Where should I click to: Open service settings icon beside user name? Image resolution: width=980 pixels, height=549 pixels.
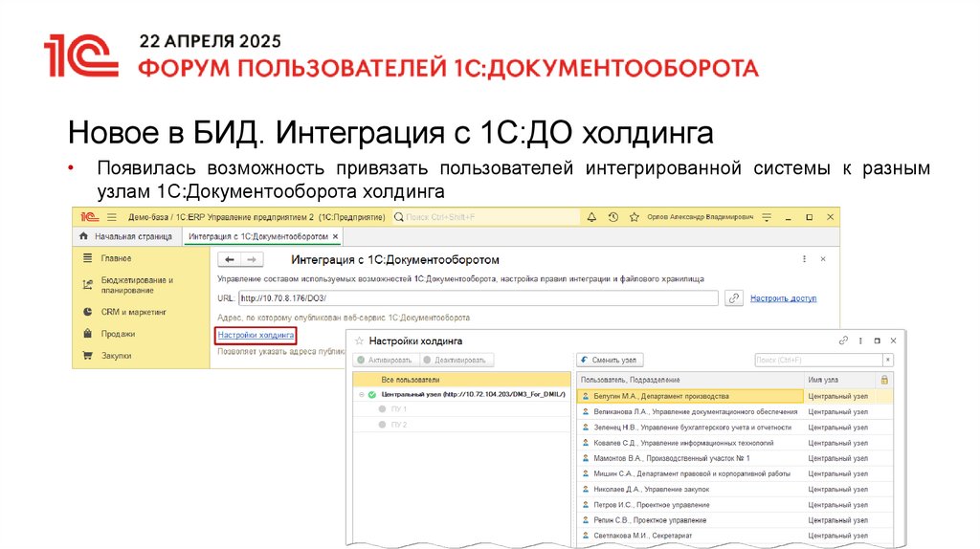pyautogui.click(x=767, y=217)
